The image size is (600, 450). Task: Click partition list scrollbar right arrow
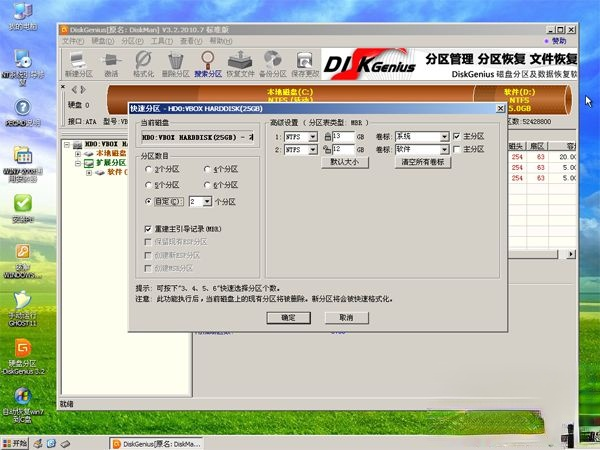pyautogui.click(x=571, y=254)
